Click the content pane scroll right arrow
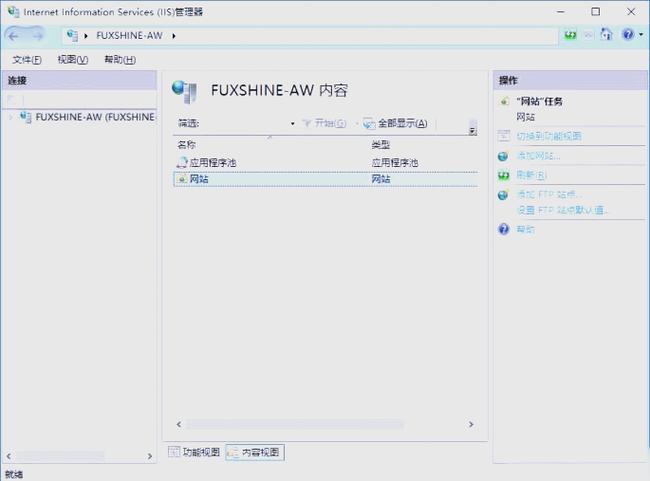This screenshot has height=481, width=650. click(471, 424)
